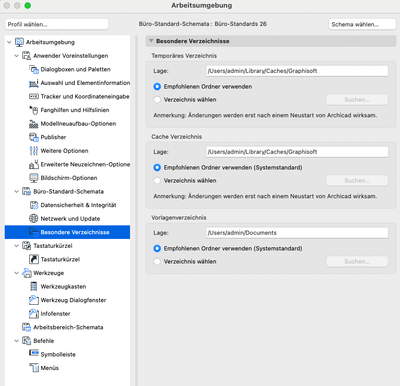Click the Tracker und Koordinateneingabe icon
The image size is (400, 386).
(x=34, y=96)
